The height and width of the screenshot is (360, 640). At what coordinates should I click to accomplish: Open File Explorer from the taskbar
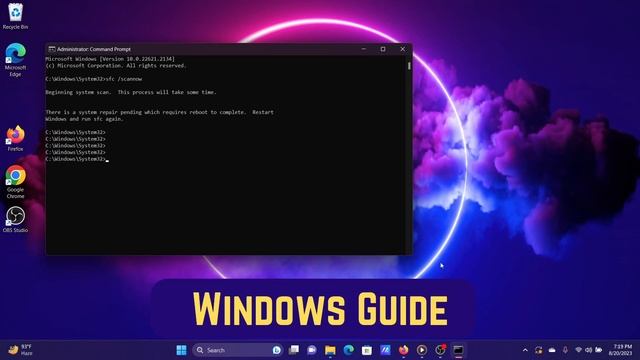click(330, 350)
